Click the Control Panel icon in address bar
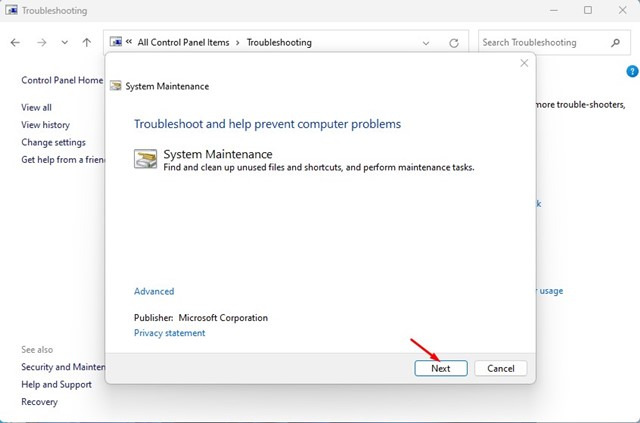 click(x=116, y=42)
